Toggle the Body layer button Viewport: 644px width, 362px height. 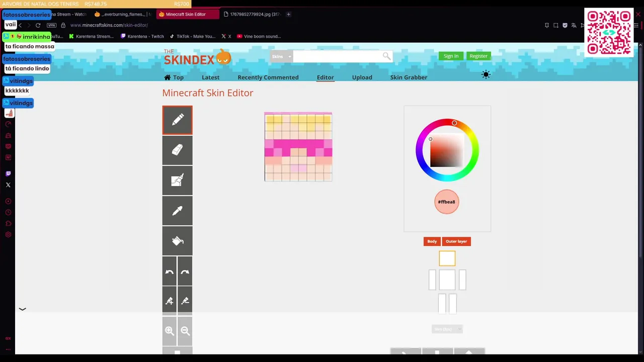point(432,241)
